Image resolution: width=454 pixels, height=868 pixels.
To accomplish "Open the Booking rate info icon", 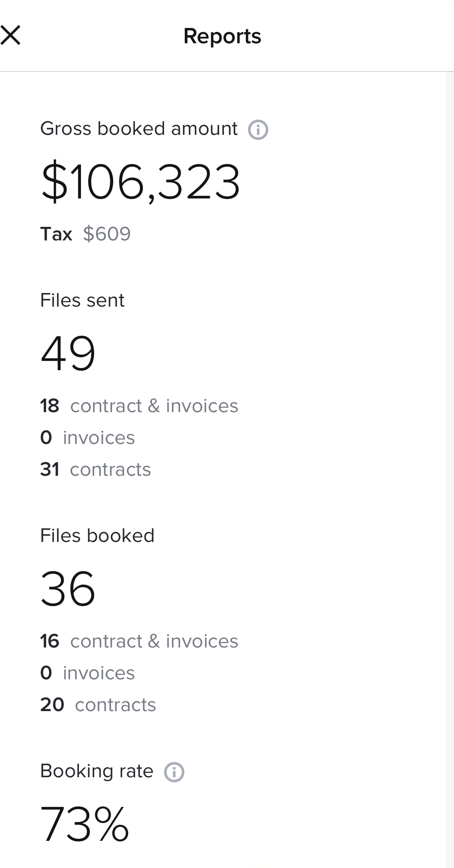I will coord(174,772).
